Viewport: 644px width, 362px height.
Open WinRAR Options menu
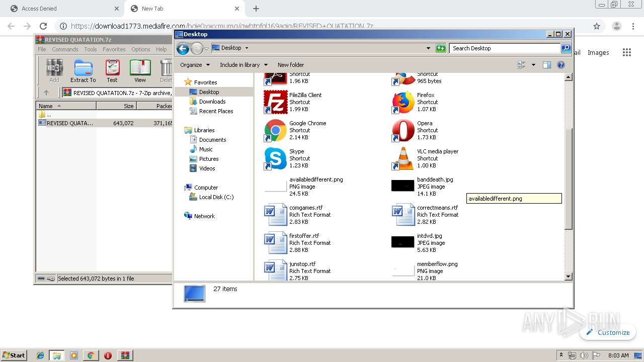tap(141, 49)
